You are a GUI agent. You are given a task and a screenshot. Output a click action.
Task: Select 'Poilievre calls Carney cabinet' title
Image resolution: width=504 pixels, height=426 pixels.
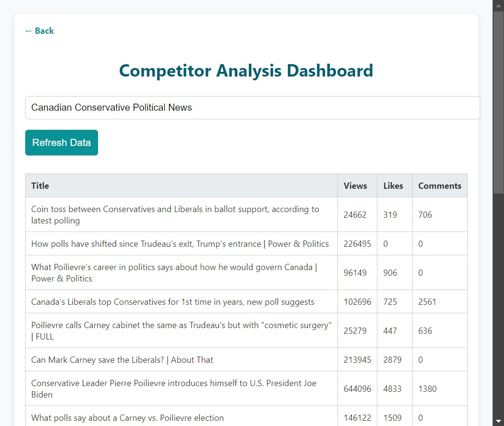(x=181, y=330)
